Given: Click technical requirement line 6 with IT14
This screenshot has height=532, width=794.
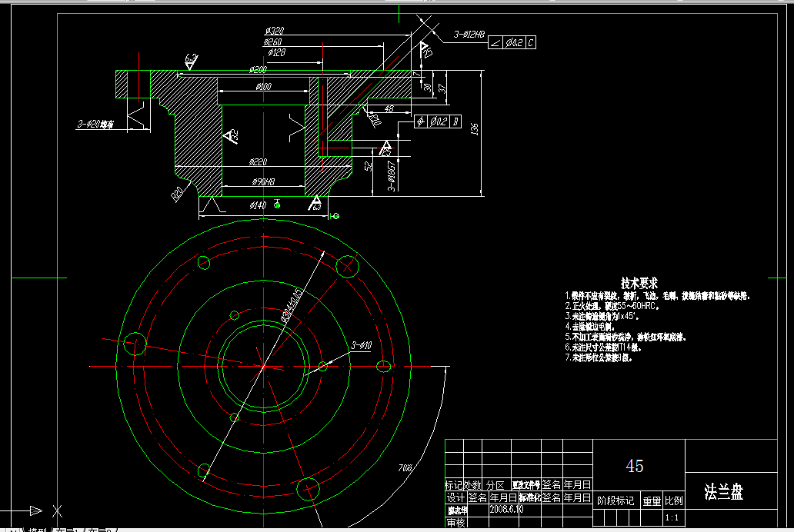Looking at the screenshot, I should click(604, 347).
